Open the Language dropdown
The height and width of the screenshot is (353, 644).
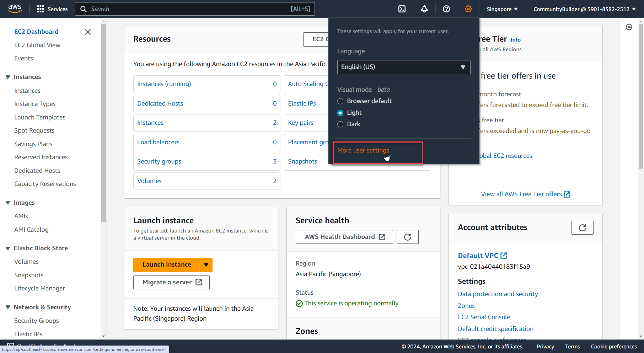tap(403, 67)
